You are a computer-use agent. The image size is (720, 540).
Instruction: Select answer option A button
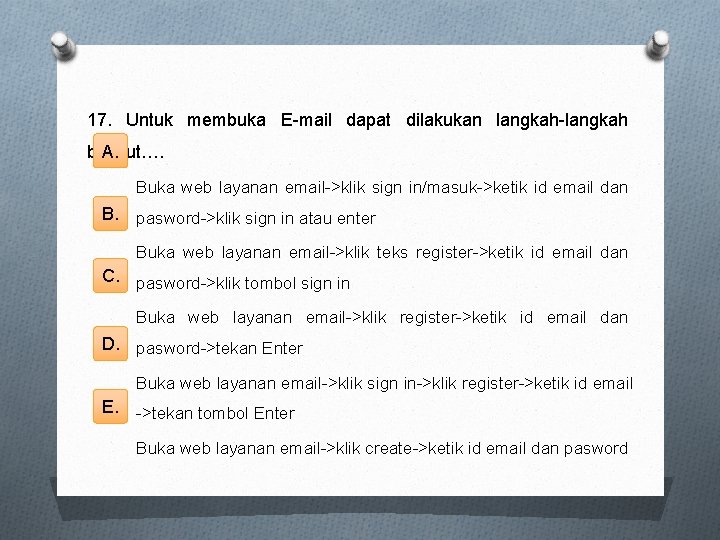[110, 151]
